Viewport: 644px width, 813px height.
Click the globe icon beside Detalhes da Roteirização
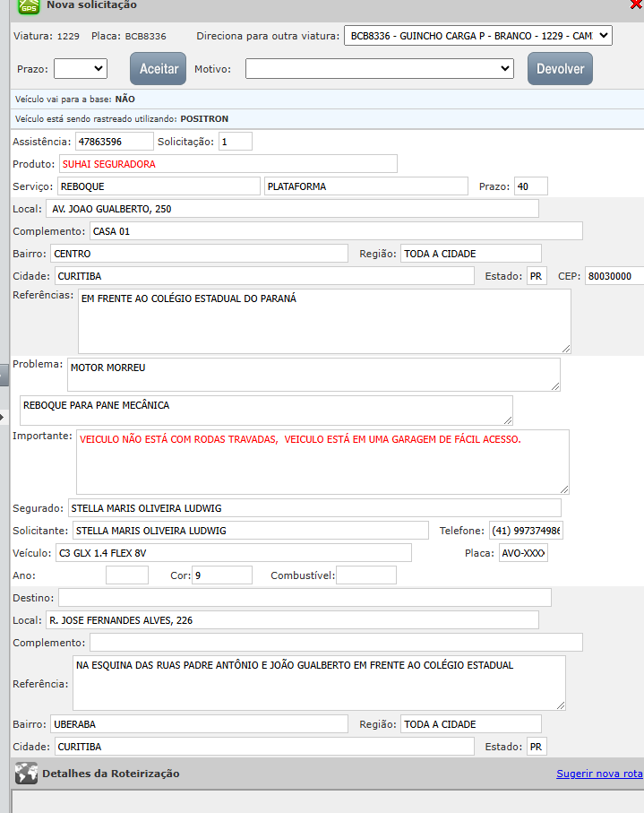tap(27, 774)
